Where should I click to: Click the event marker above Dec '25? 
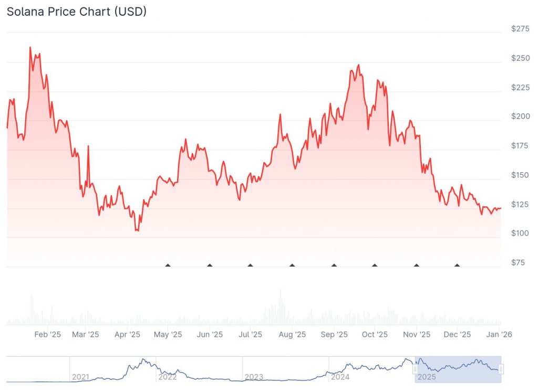pyautogui.click(x=457, y=265)
